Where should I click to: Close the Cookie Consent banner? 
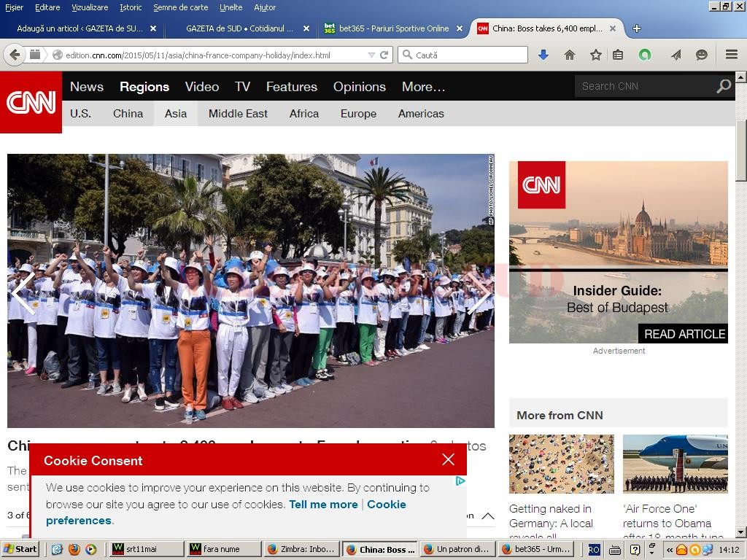tap(449, 459)
